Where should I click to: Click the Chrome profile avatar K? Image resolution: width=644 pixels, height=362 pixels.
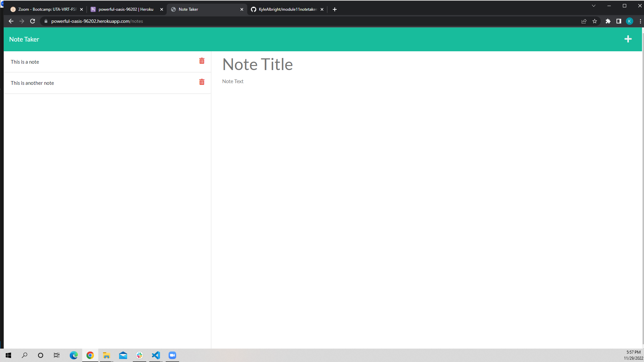pyautogui.click(x=630, y=21)
